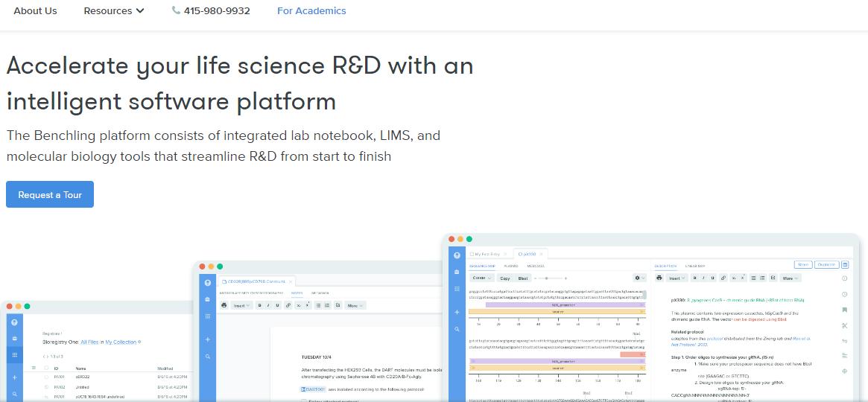Image resolution: width=868 pixels, height=402 pixels.
Task: Open the bookmark icon in right rail
Action: tap(844, 310)
